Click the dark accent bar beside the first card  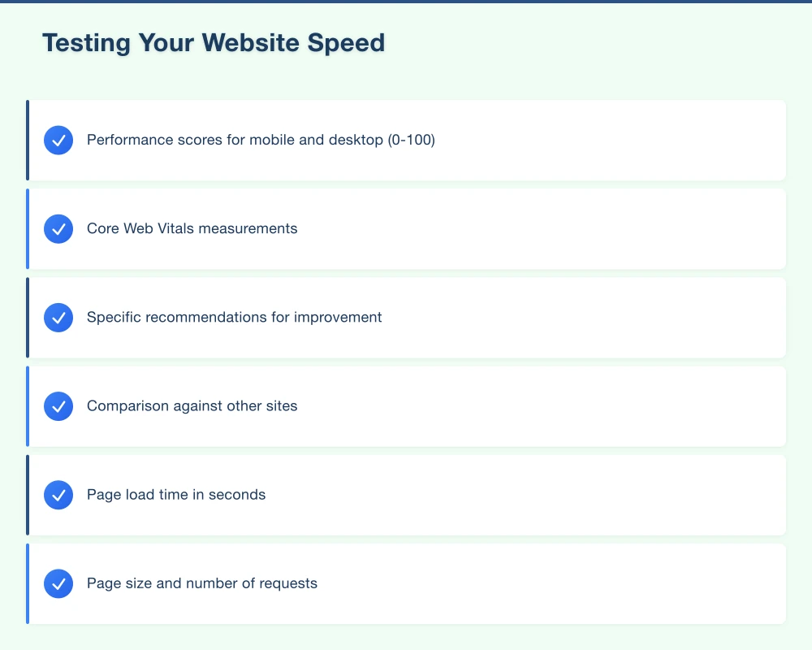[28, 140]
